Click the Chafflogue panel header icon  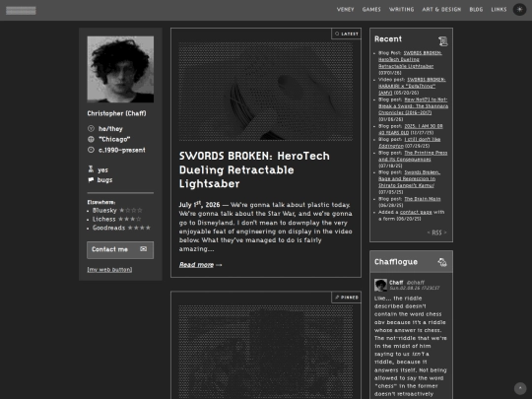click(x=442, y=262)
